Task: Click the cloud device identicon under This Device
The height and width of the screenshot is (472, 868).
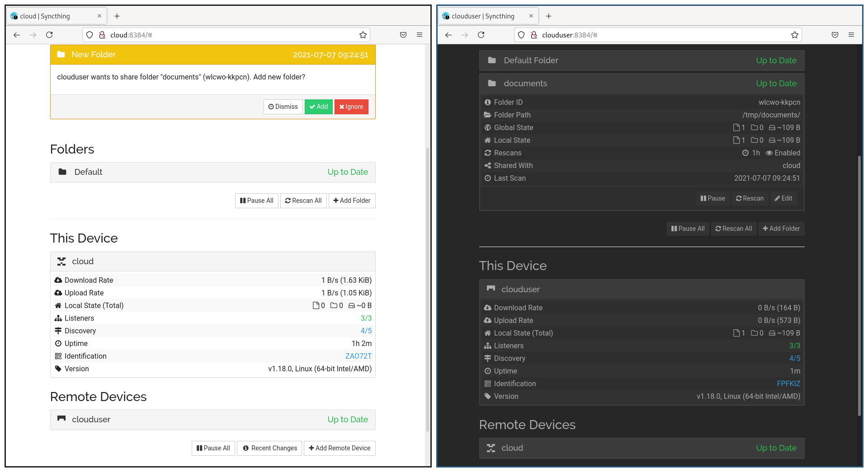Action: click(61, 262)
